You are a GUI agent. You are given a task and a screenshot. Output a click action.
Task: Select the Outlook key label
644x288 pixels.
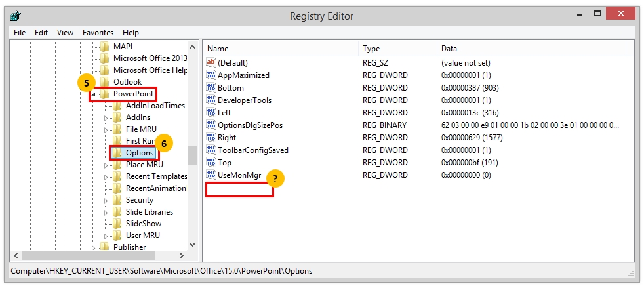pyautogui.click(x=128, y=82)
